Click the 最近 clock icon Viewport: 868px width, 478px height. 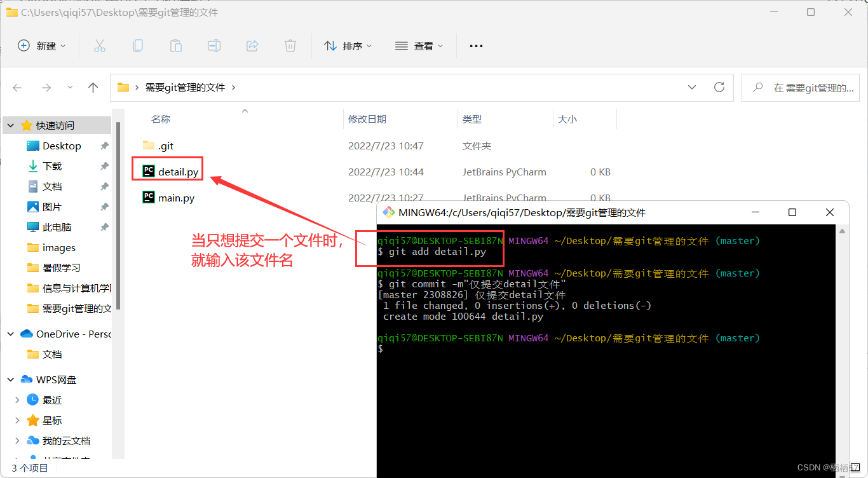click(33, 400)
